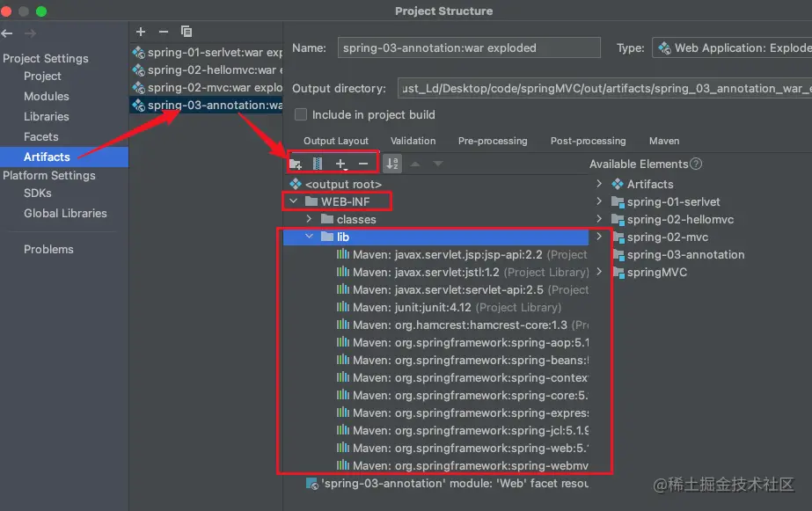Switch to Post-processing tab
812x511 pixels.
[588, 141]
